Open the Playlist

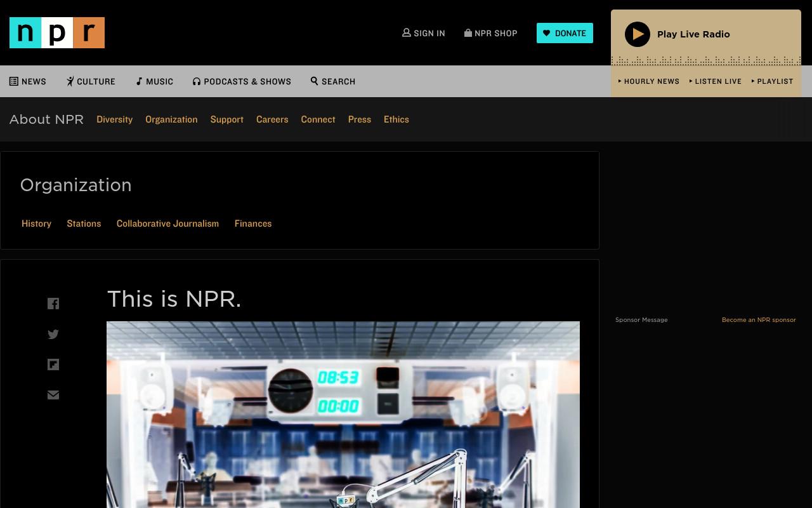click(x=772, y=81)
